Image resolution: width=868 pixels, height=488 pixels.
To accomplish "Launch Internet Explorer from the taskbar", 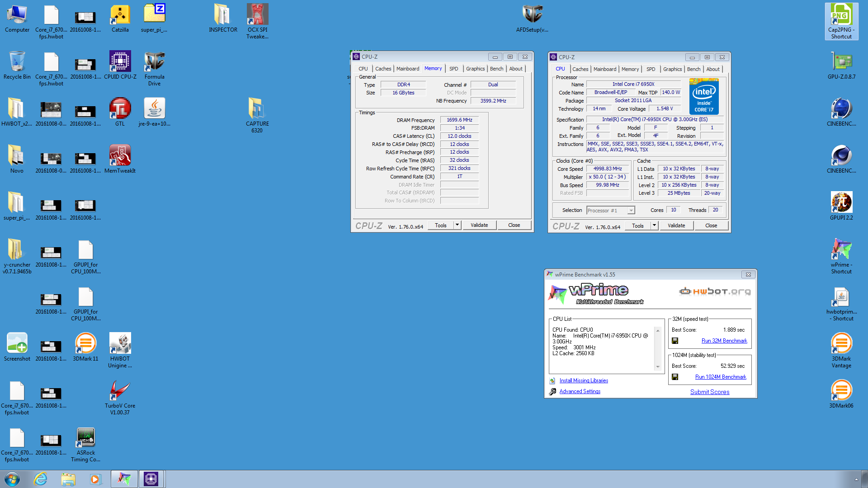I will [41, 479].
